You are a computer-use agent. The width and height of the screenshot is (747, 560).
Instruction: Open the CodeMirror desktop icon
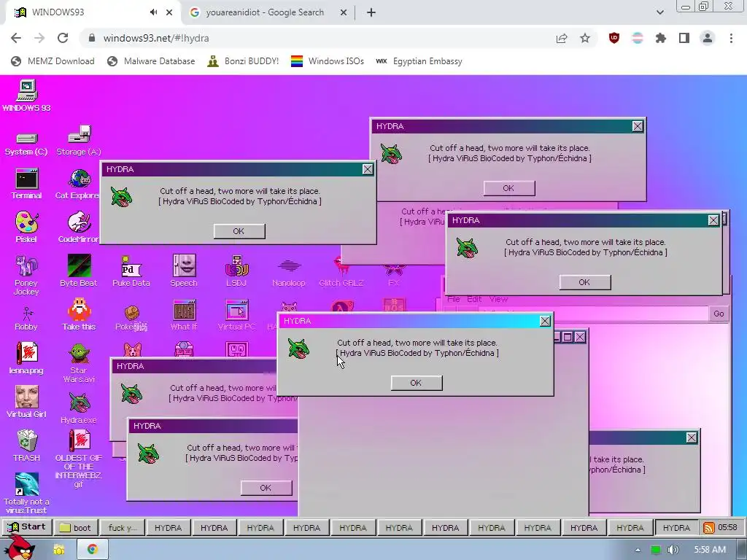pos(79,227)
